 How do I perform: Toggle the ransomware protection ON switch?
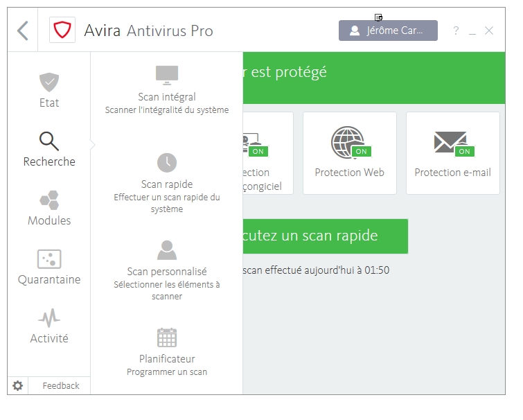258,151
